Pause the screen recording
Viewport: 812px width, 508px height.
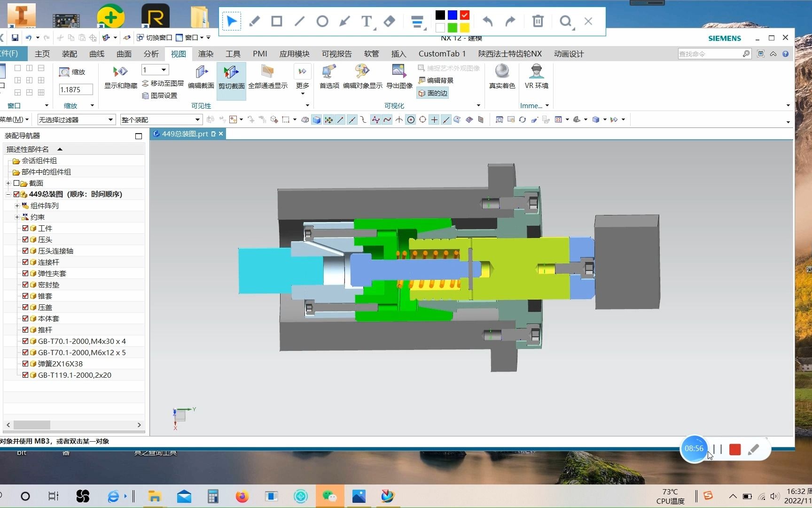(718, 449)
